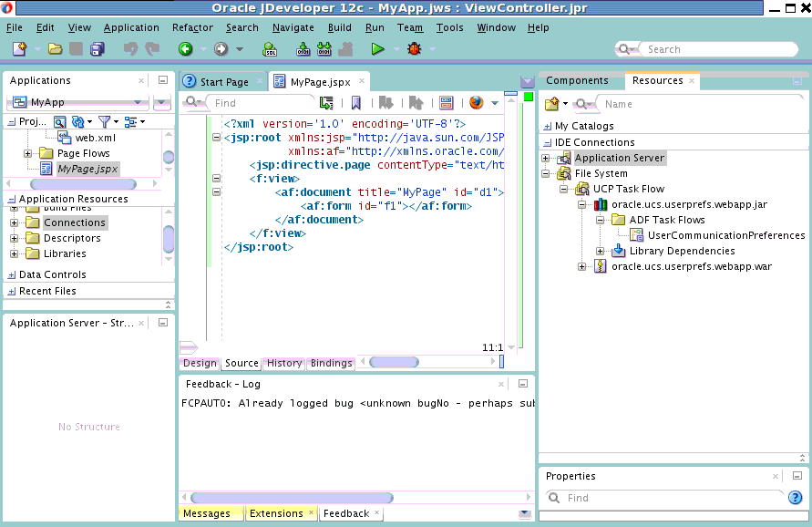Expand the Data Controls section
The width and height of the screenshot is (812, 527).
click(x=12, y=275)
